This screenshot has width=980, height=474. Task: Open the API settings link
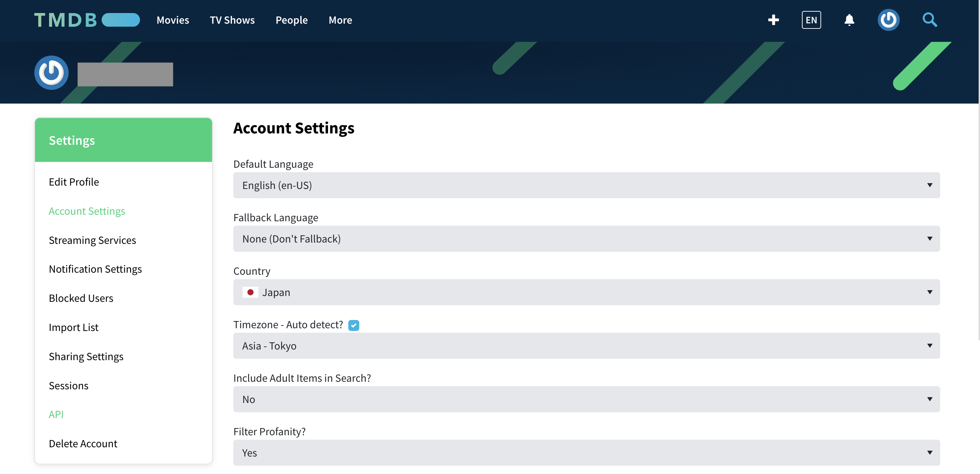56,415
